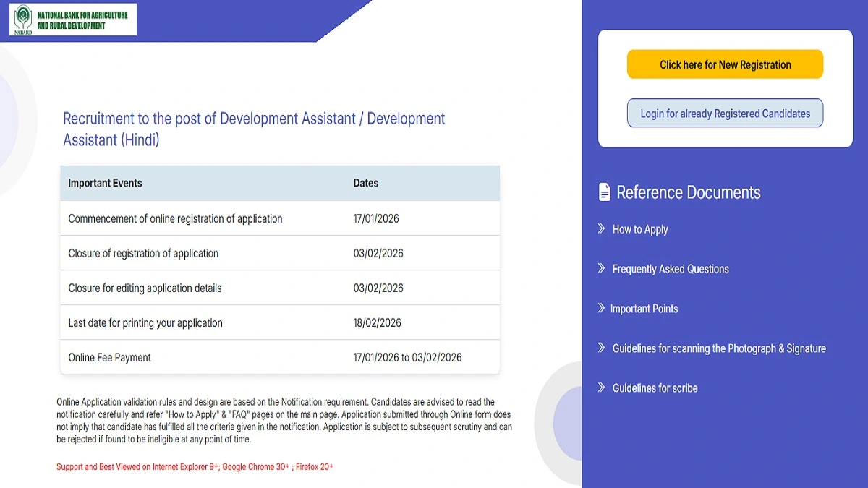Click the chevron icon beside Important Points
This screenshot has width=868, height=488.
tap(600, 308)
